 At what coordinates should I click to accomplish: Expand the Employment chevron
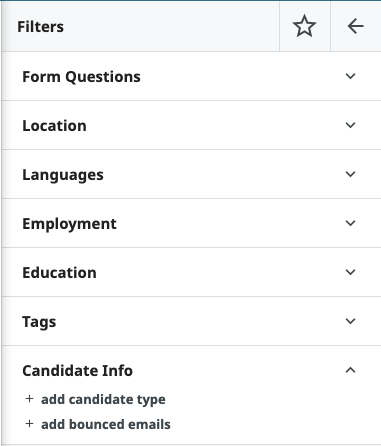coord(350,223)
